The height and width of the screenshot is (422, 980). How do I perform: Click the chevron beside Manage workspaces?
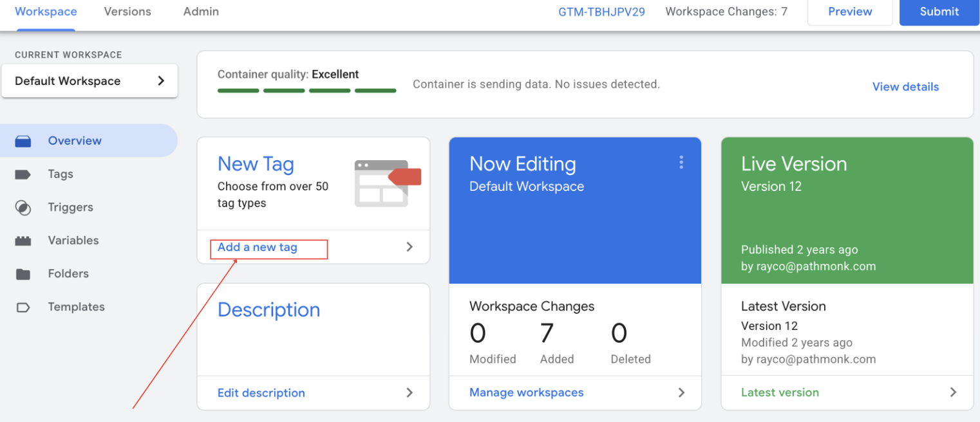click(681, 392)
